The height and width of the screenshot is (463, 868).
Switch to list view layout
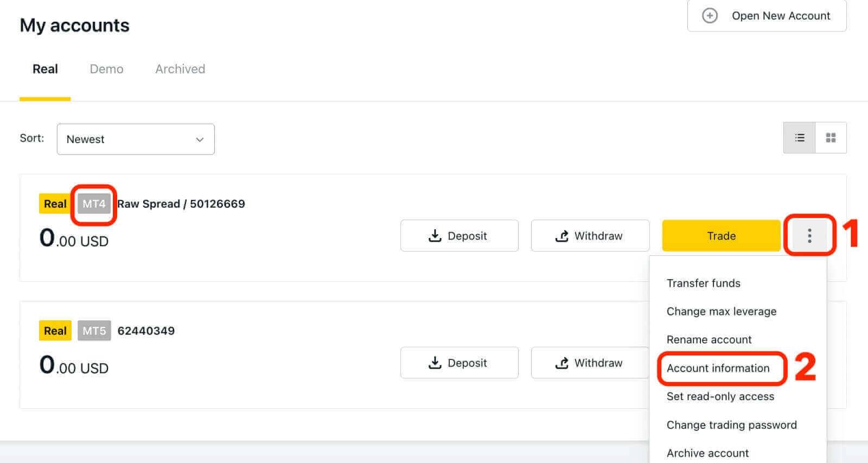point(799,137)
